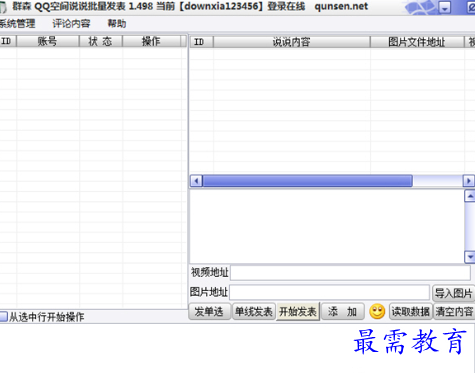
Task: Click the 开始发表 button
Action: click(x=298, y=312)
